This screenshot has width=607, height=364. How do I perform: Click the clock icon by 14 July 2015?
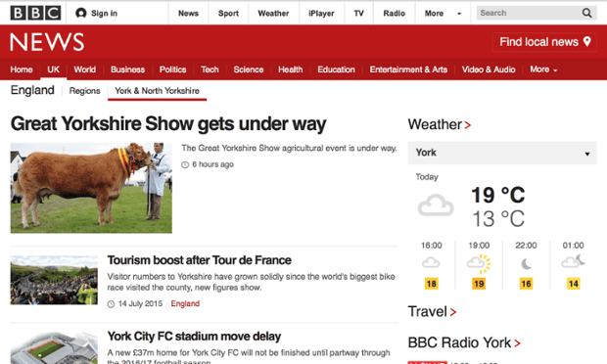pos(111,304)
